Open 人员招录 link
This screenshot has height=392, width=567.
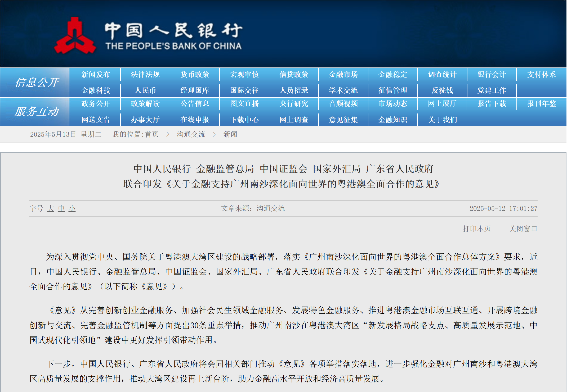coord(294,90)
